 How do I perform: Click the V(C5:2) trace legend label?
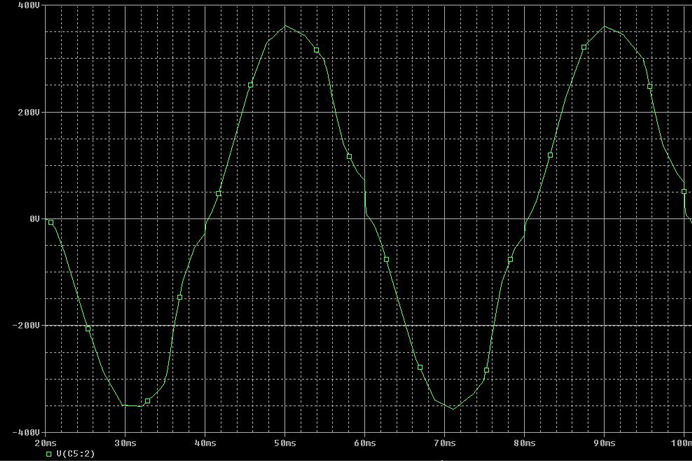point(75,454)
